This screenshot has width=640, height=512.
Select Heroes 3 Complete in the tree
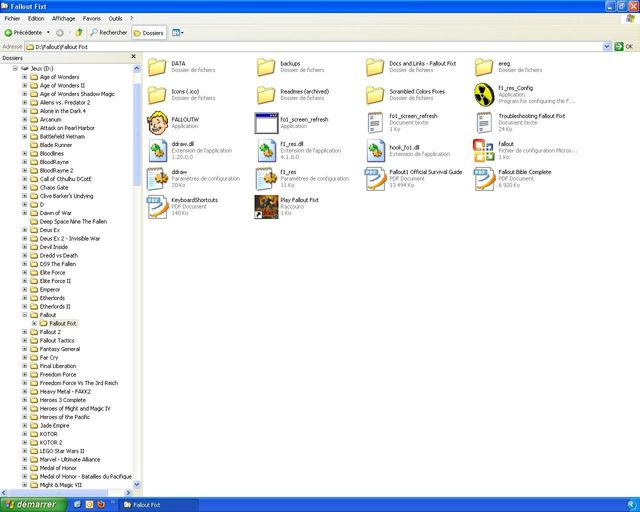pos(62,400)
